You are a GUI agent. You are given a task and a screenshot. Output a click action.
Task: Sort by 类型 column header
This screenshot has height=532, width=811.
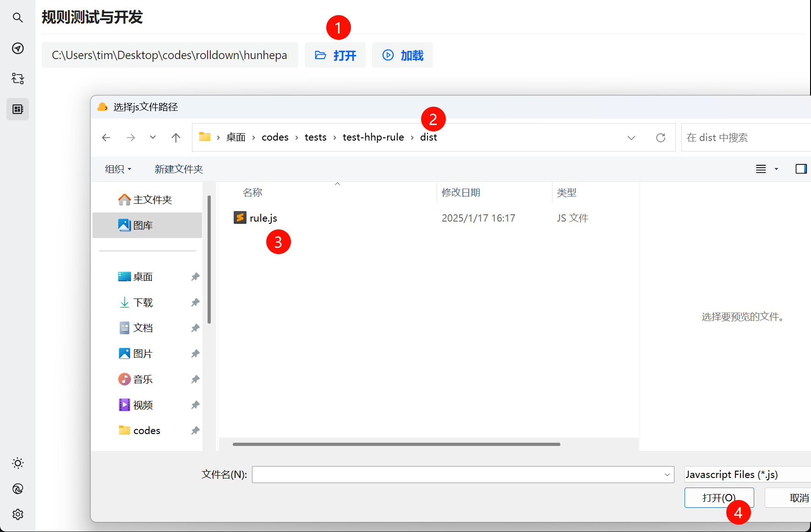[x=566, y=192]
